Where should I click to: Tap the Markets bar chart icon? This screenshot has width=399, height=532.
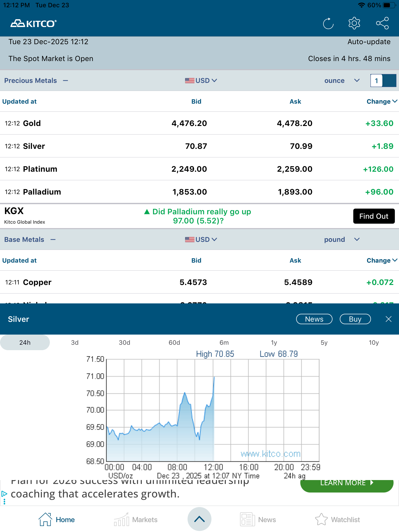coord(121,519)
